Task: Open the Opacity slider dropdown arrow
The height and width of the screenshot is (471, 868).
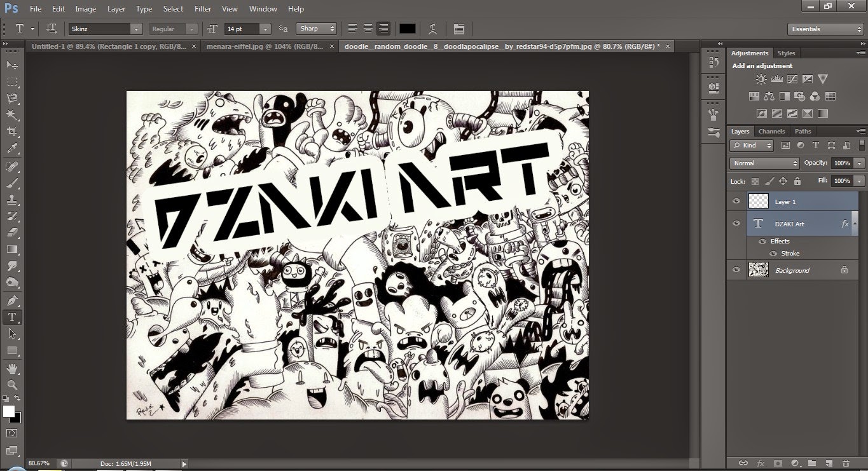Action: [x=860, y=163]
